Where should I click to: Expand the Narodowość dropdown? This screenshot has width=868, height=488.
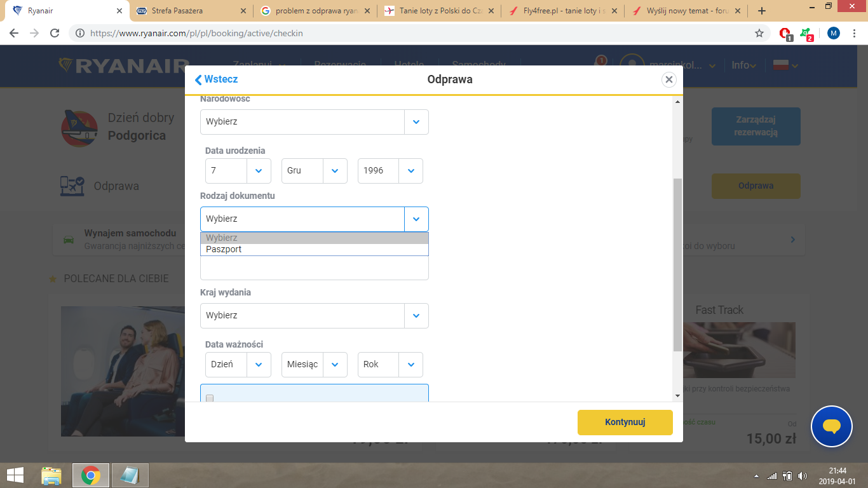tap(315, 121)
